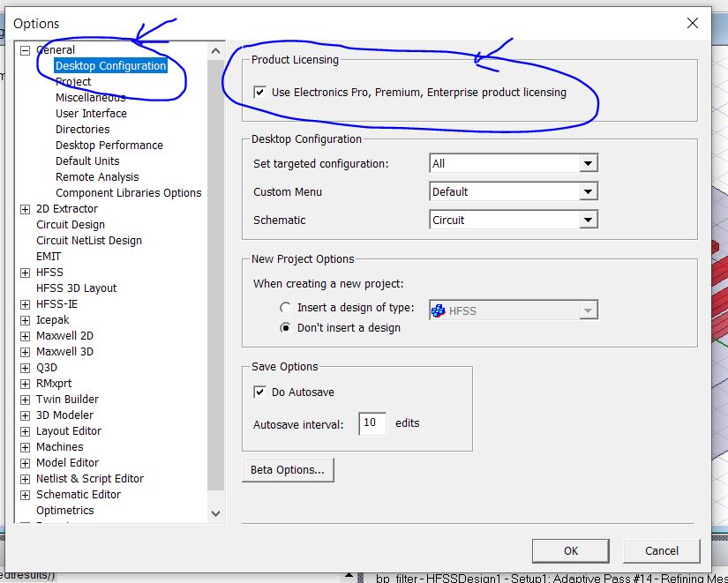Viewport: 728px width, 583px height.
Task: Open the Directories options page
Action: (83, 129)
